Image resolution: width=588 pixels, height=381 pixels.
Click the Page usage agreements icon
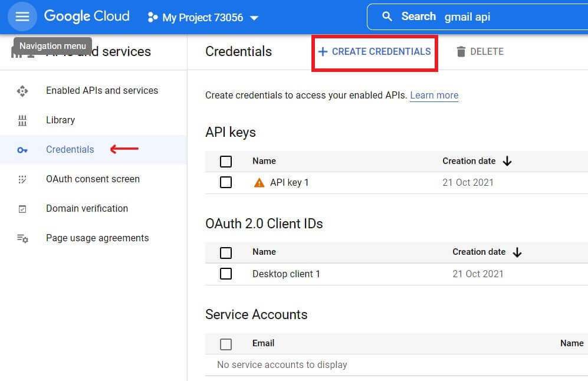tap(22, 238)
